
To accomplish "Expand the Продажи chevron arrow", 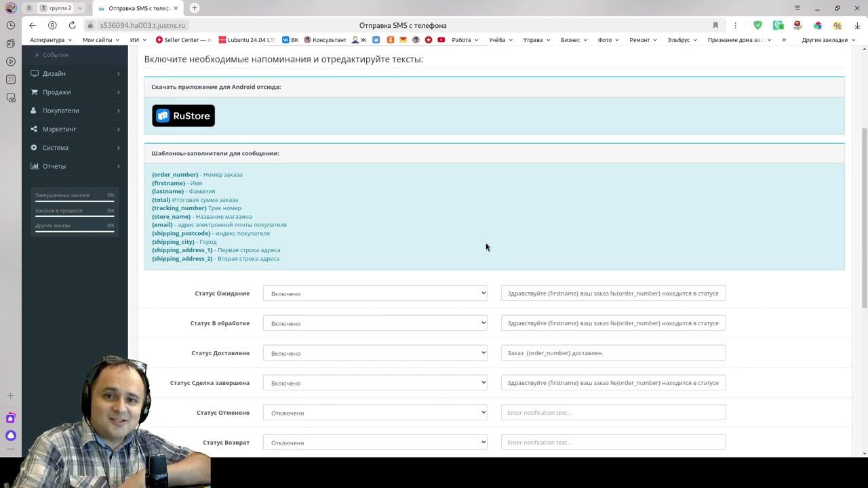I will [x=118, y=92].
